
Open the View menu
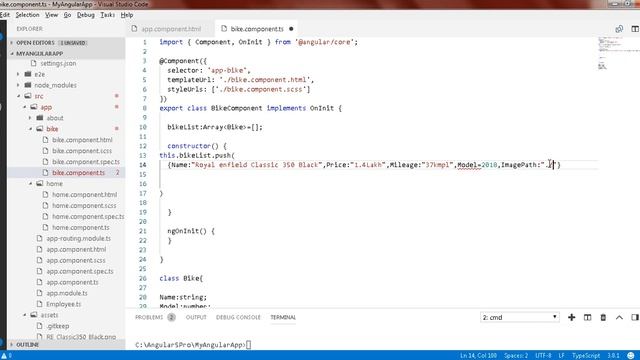[x=51, y=15]
